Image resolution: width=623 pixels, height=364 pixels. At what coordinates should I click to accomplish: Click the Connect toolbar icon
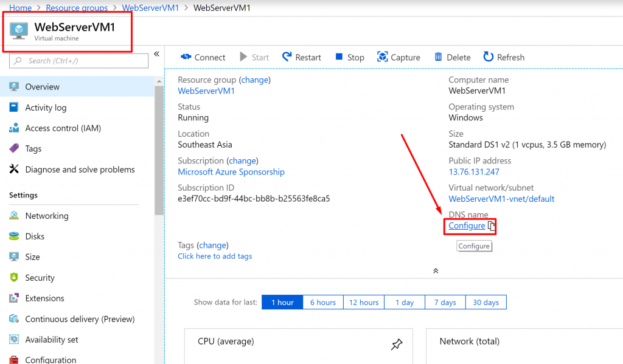186,57
